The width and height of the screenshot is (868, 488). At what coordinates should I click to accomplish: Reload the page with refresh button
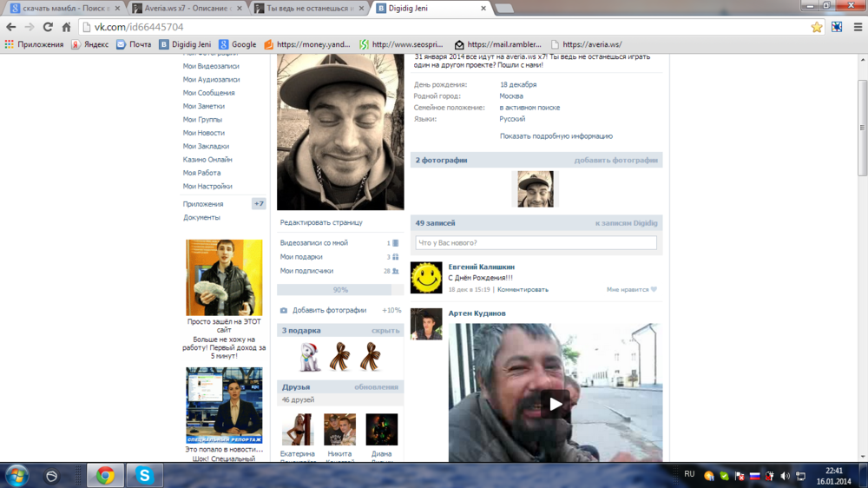[48, 27]
